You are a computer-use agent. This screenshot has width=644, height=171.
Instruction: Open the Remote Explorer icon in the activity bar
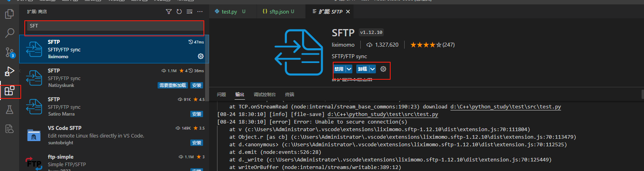(10, 129)
